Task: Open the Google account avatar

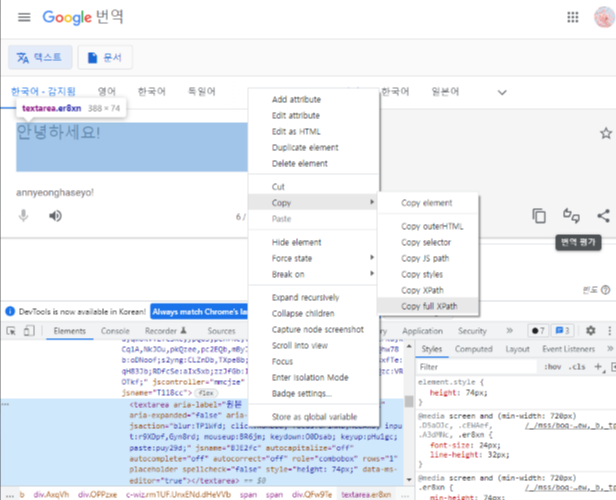Action: (x=604, y=17)
